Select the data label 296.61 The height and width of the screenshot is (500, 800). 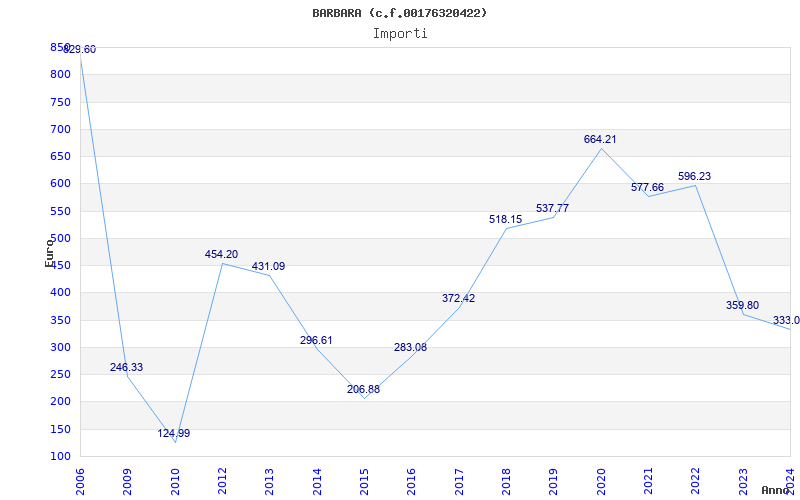point(316,340)
